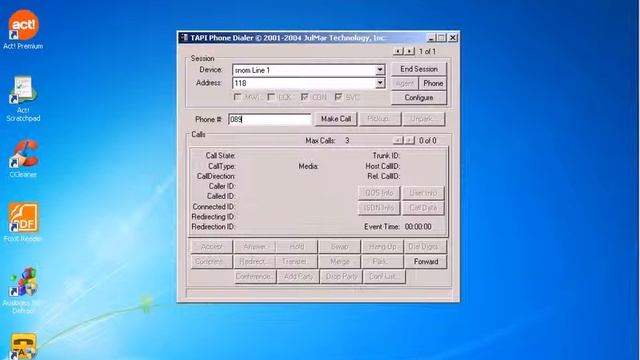Click the Phone button
The width and height of the screenshot is (640, 360).
click(x=433, y=83)
